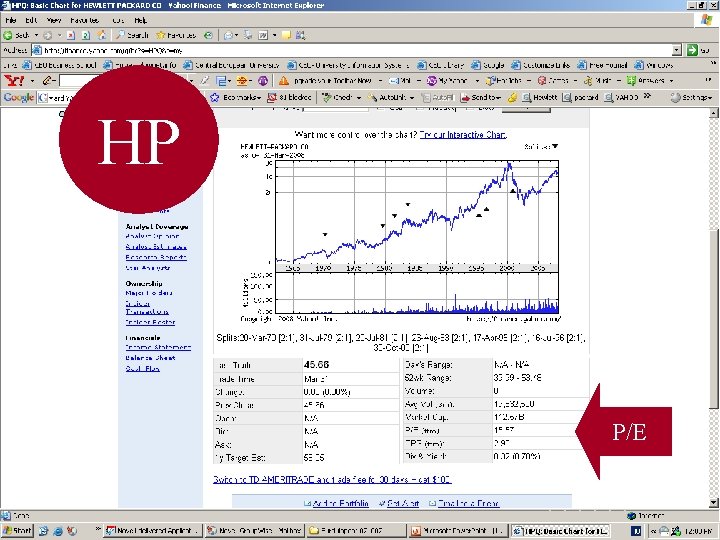720x540 pixels.
Task: Click the My Yahoo purple icon
Action: coord(432,81)
